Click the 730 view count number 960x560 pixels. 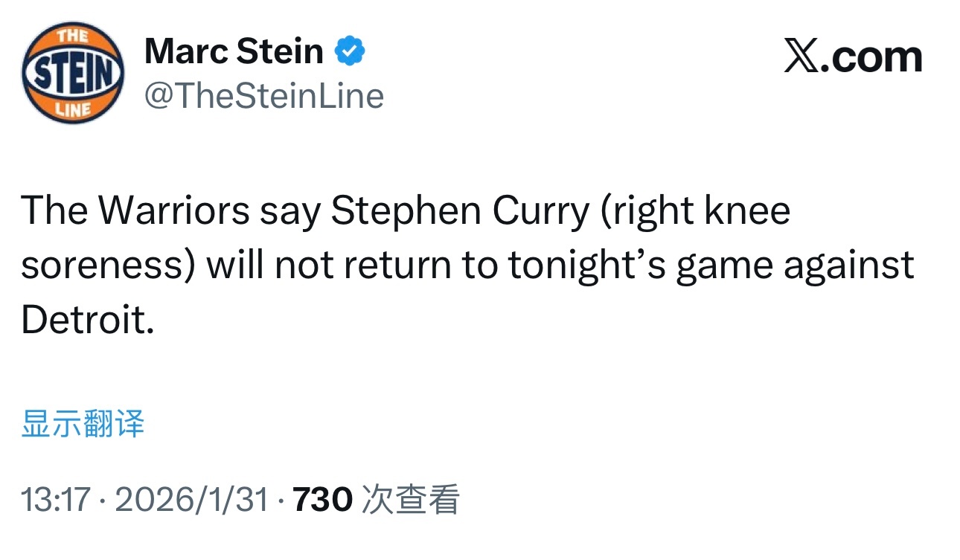pyautogui.click(x=323, y=500)
